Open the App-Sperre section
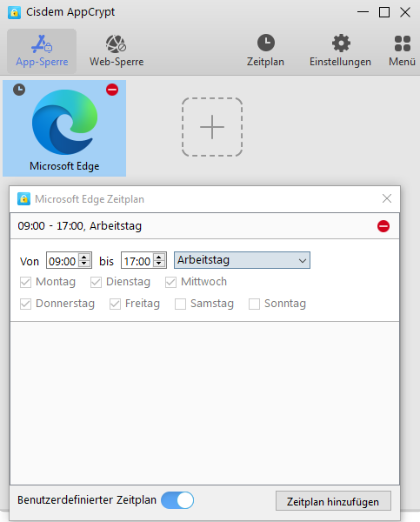 42,51
